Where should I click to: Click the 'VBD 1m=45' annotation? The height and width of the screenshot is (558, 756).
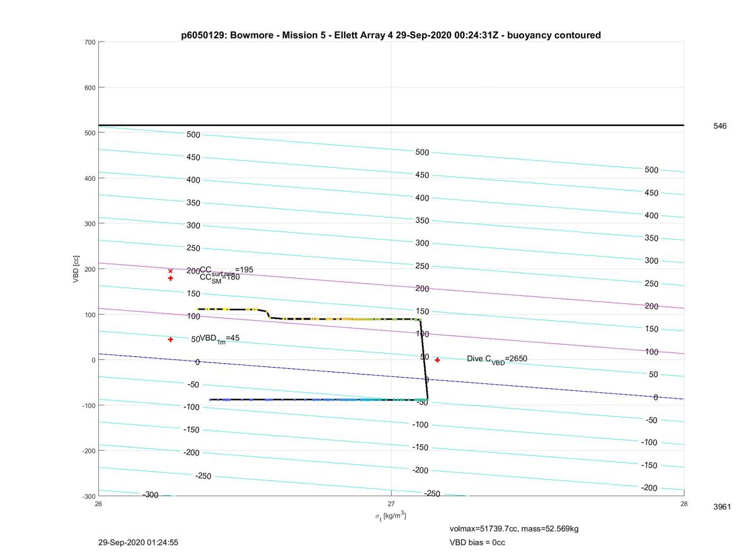[219, 339]
